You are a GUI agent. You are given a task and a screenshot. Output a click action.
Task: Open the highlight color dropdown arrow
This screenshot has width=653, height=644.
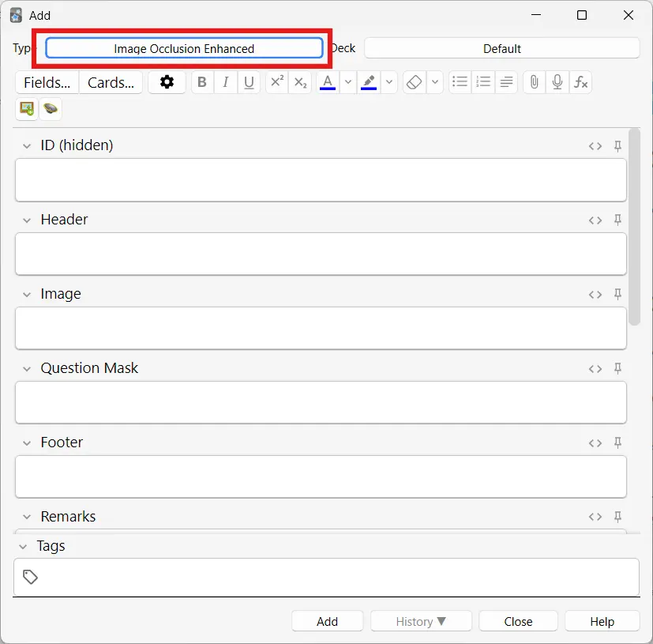click(389, 82)
